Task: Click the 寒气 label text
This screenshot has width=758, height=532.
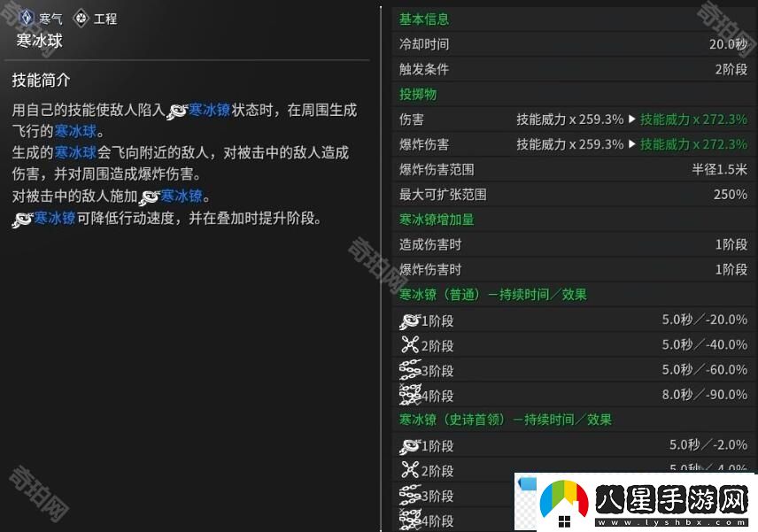Action: (x=50, y=19)
